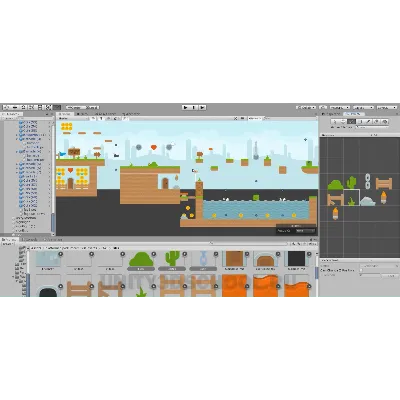
Task: Choose the Tile Palette flood fill tool
Action: pyautogui.click(x=384, y=122)
